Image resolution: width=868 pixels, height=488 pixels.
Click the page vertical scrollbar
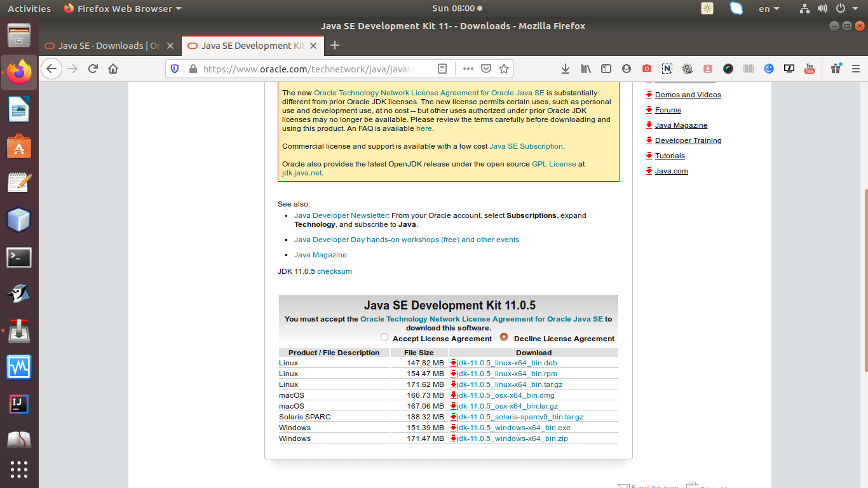[x=865, y=280]
